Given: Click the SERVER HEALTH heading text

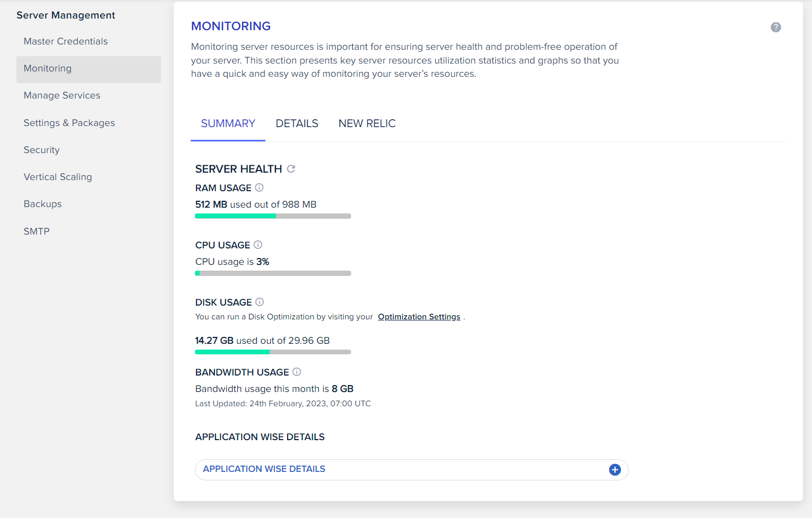Looking at the screenshot, I should tap(238, 169).
